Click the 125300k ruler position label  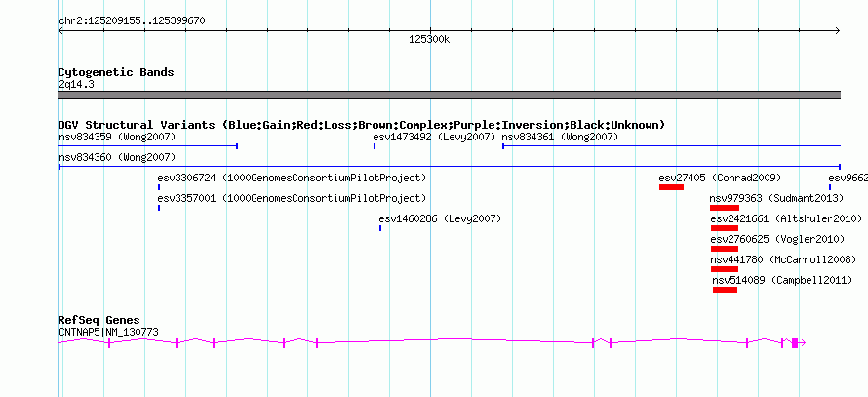click(x=429, y=39)
